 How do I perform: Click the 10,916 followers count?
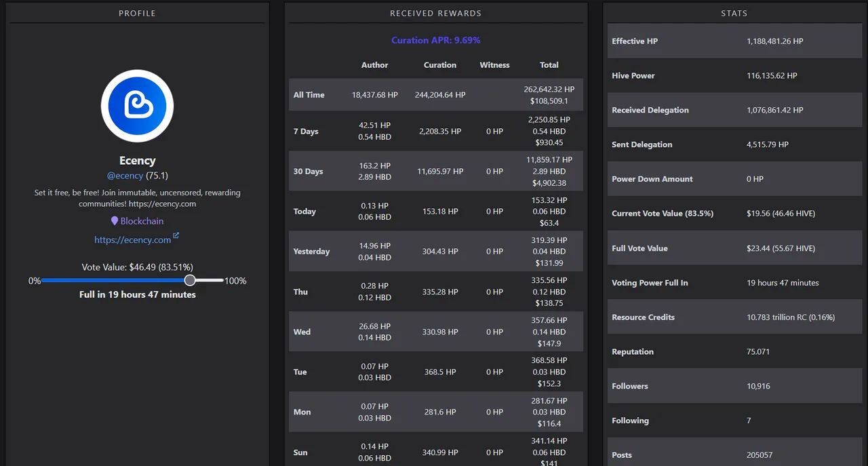pos(758,387)
